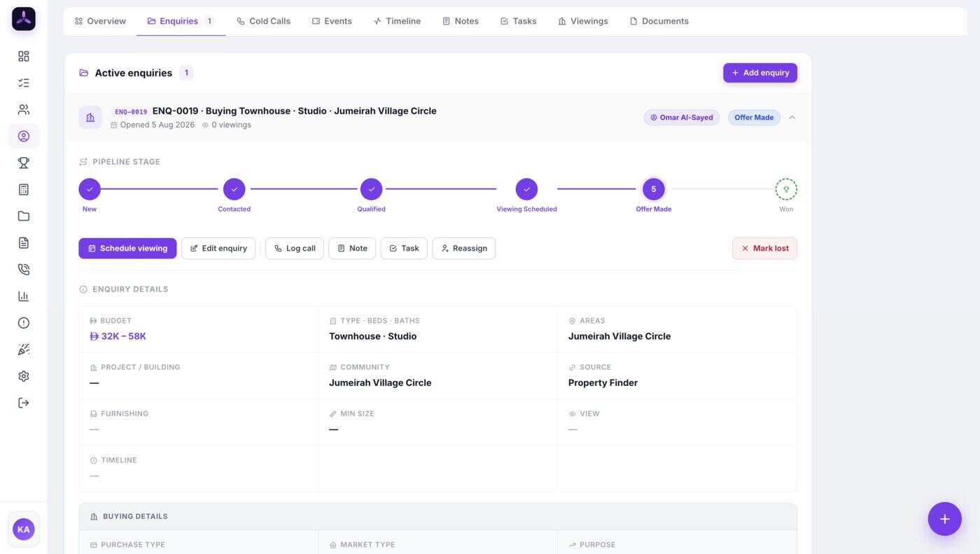
Task: Add a Note to the enquiry
Action: coord(352,249)
